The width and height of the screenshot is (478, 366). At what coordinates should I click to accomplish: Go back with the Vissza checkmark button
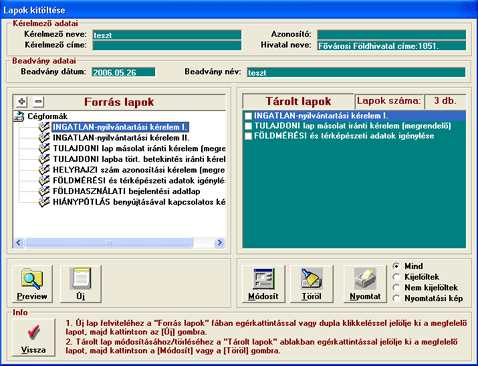[33, 337]
